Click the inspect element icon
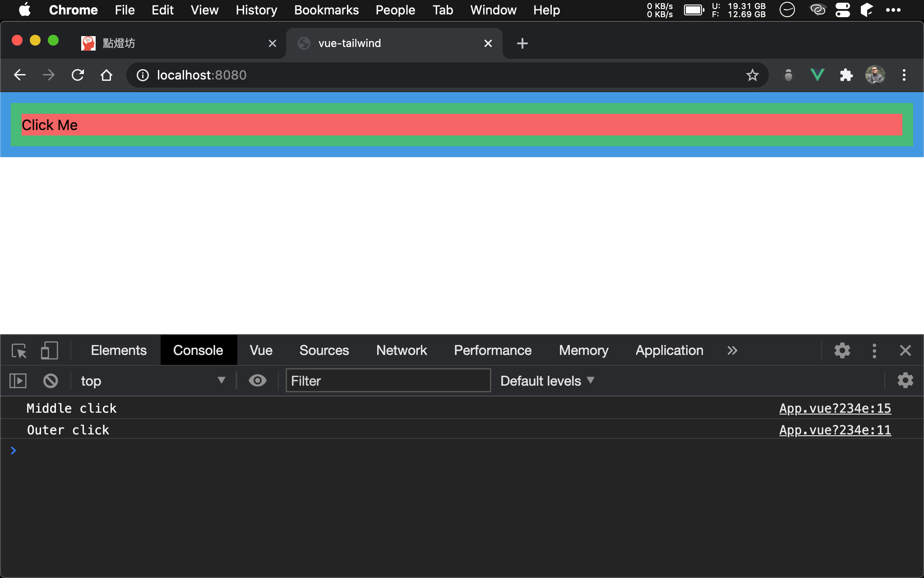This screenshot has width=924, height=578. point(19,350)
